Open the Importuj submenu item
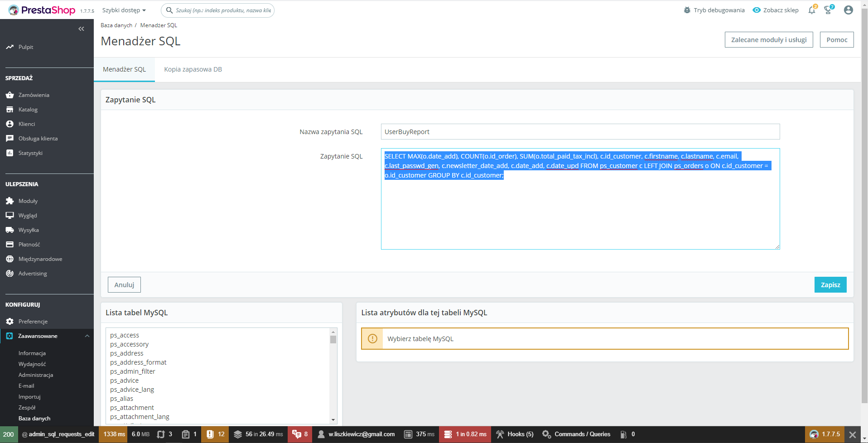 29,397
